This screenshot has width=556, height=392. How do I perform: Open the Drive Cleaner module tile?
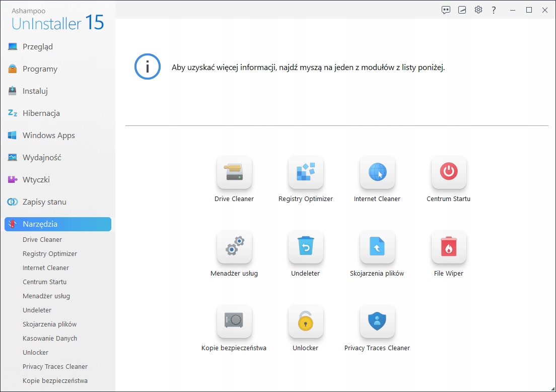[x=234, y=173]
